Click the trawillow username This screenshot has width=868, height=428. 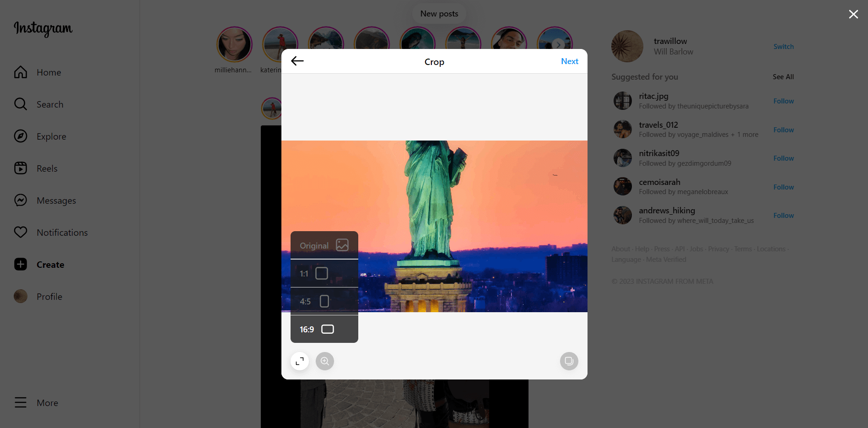tap(670, 41)
